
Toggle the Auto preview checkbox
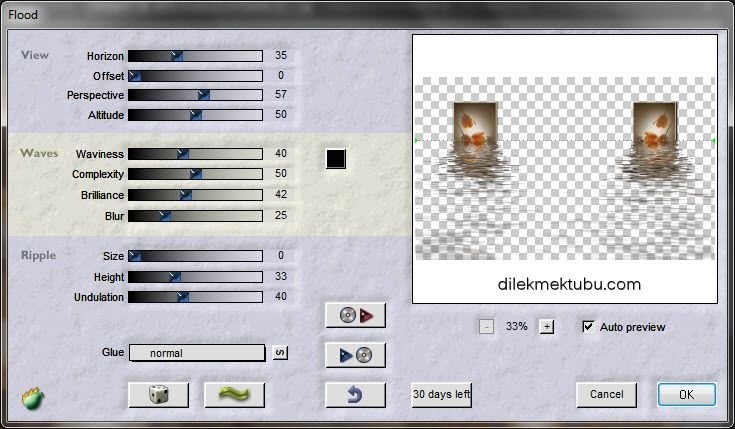(588, 326)
